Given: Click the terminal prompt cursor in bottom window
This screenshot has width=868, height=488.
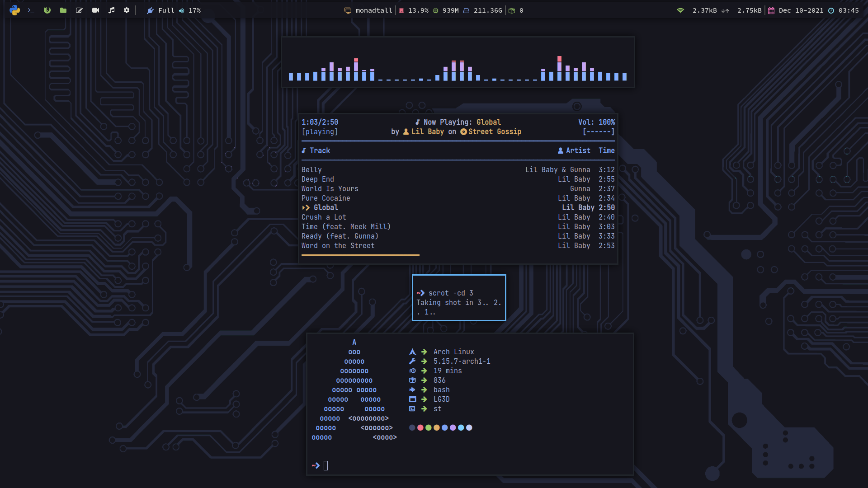Looking at the screenshot, I should [x=325, y=465].
